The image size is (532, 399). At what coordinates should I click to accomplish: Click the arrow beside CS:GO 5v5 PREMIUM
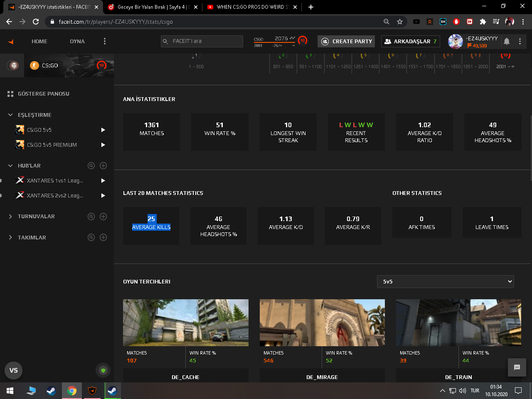[x=103, y=145]
